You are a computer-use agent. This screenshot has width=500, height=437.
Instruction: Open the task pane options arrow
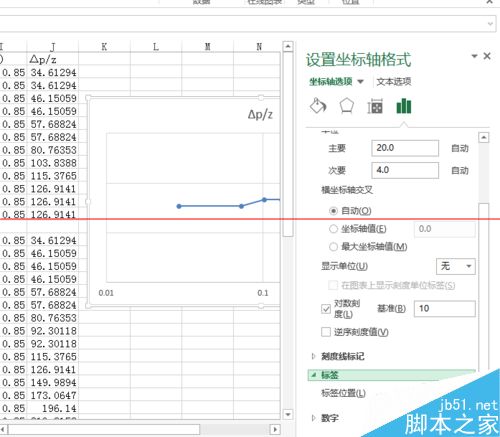pyautogui.click(x=474, y=56)
